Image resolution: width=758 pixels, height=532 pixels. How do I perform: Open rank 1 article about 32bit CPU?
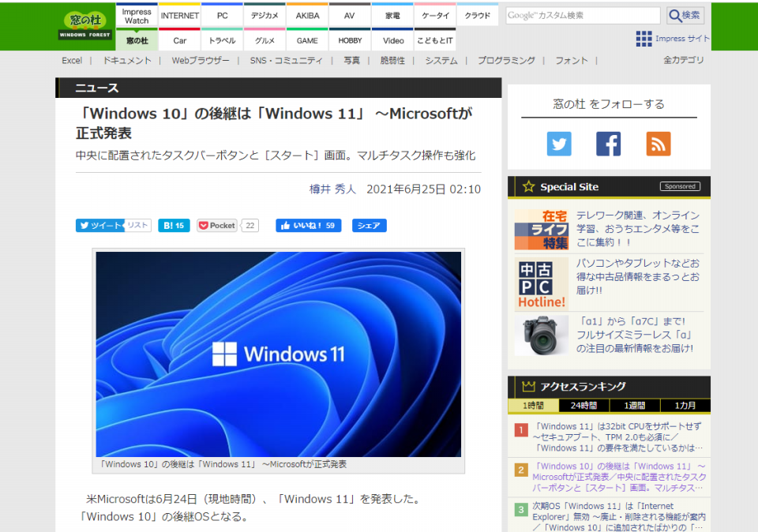618,436
